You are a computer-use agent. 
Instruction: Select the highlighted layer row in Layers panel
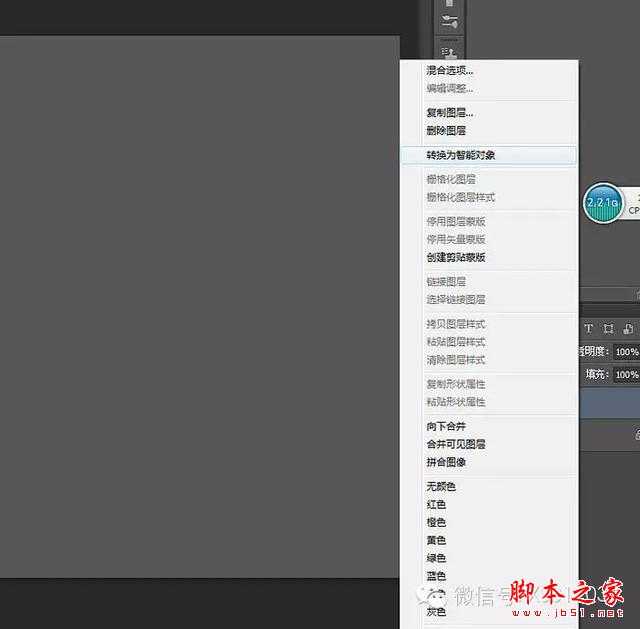pyautogui.click(x=610, y=401)
